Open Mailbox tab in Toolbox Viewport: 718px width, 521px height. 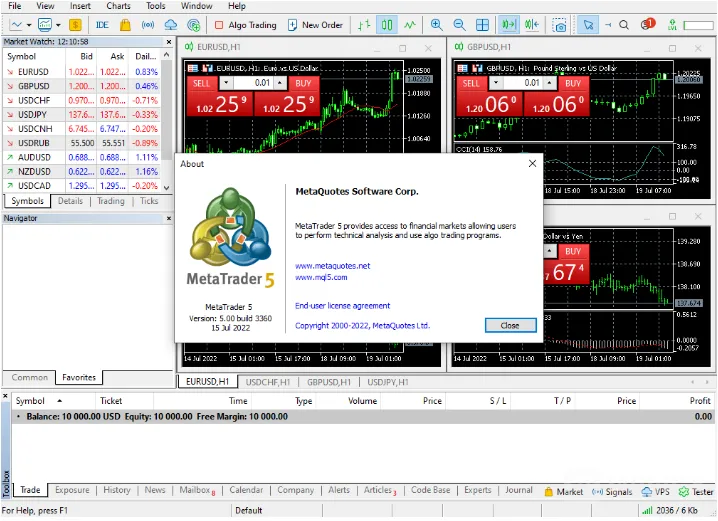tap(197, 490)
